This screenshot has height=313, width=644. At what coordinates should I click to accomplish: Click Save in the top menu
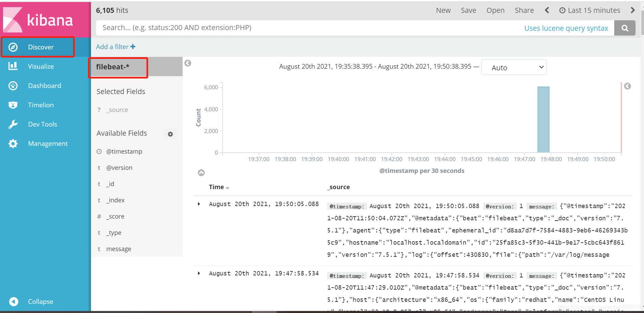click(x=468, y=10)
